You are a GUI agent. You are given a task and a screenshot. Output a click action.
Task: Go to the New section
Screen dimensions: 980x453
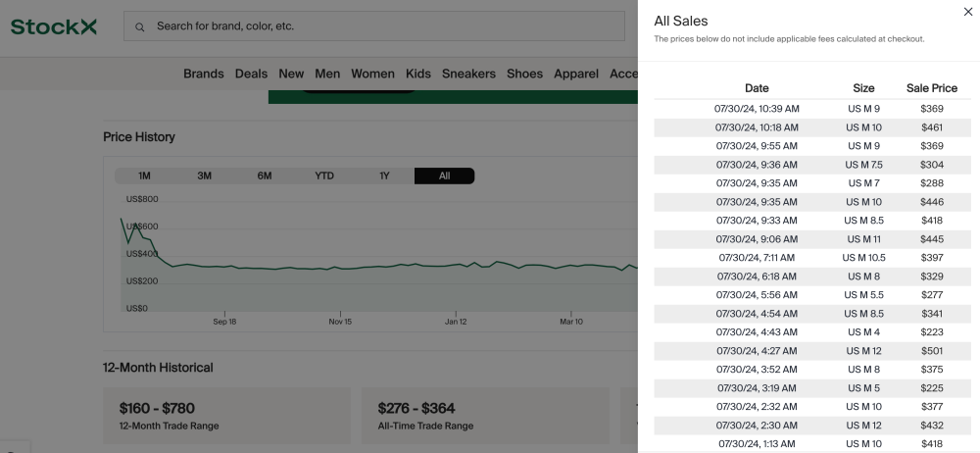tap(291, 74)
